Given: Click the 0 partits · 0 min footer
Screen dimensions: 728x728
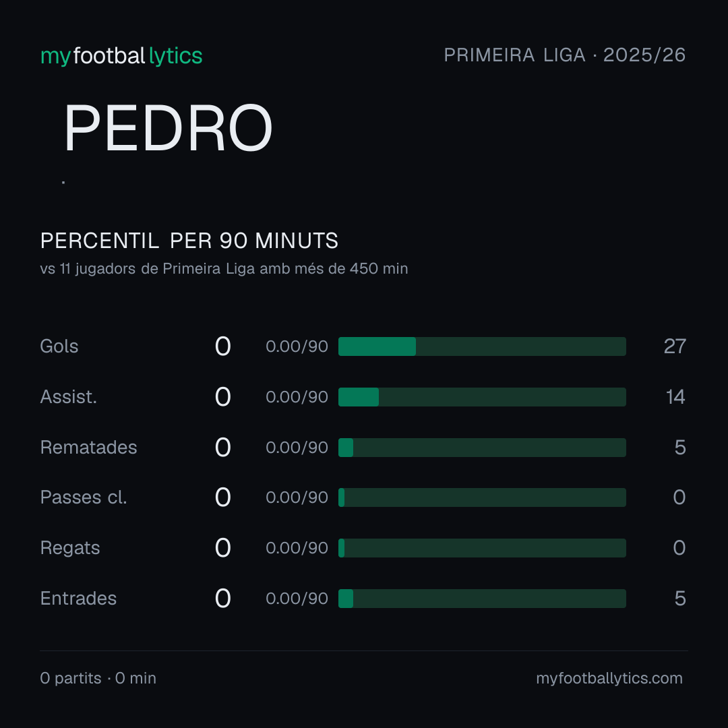Looking at the screenshot, I should click(x=98, y=678).
